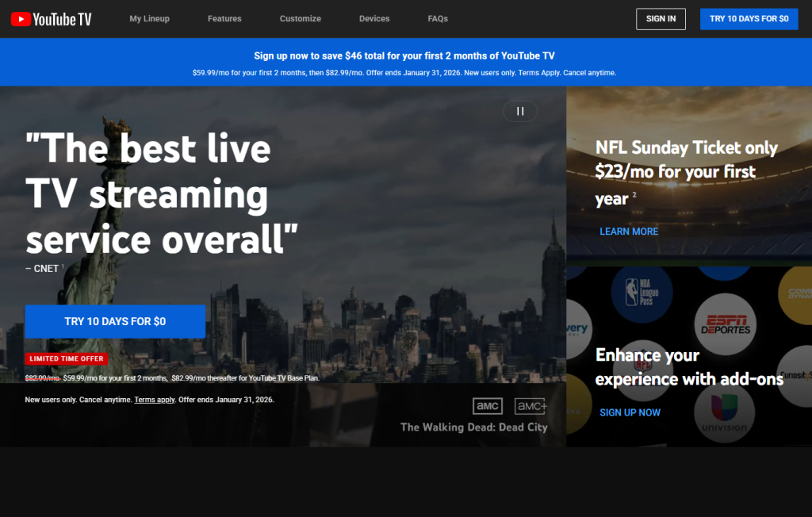Click 'The Walking Dead: Dead City' title
The height and width of the screenshot is (517, 812).
(473, 427)
